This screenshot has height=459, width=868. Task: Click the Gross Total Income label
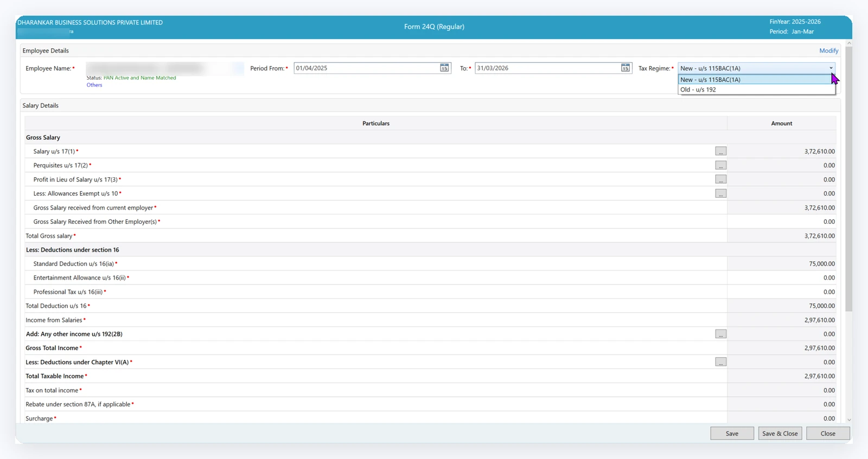(x=52, y=348)
